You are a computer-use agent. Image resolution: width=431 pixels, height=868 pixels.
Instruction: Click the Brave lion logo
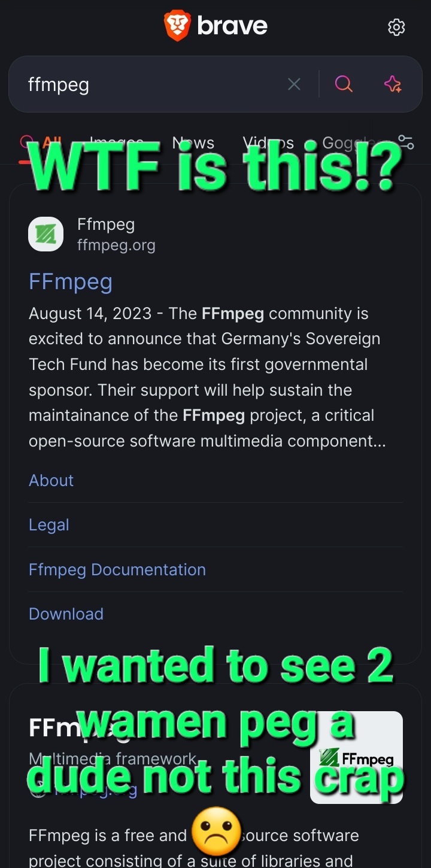coord(177,26)
